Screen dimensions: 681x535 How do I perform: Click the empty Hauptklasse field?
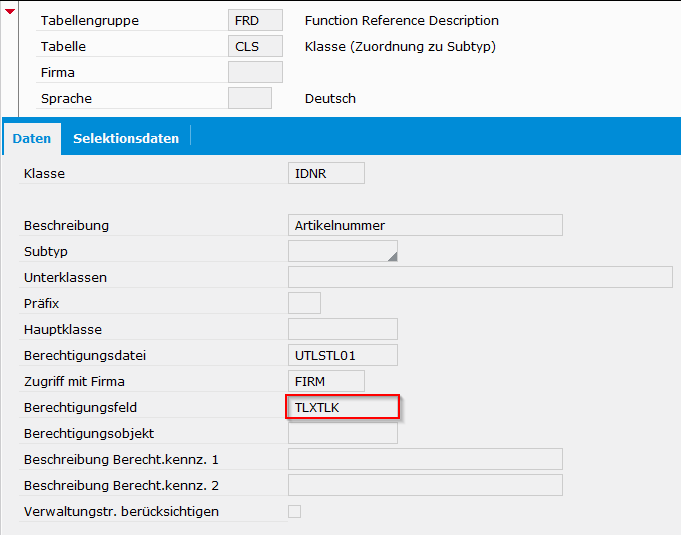(x=342, y=329)
